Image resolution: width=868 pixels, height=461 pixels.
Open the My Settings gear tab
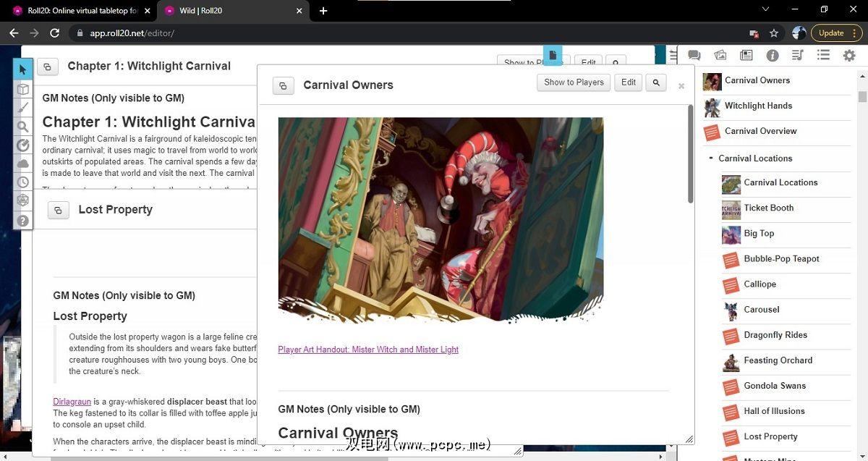tap(849, 55)
